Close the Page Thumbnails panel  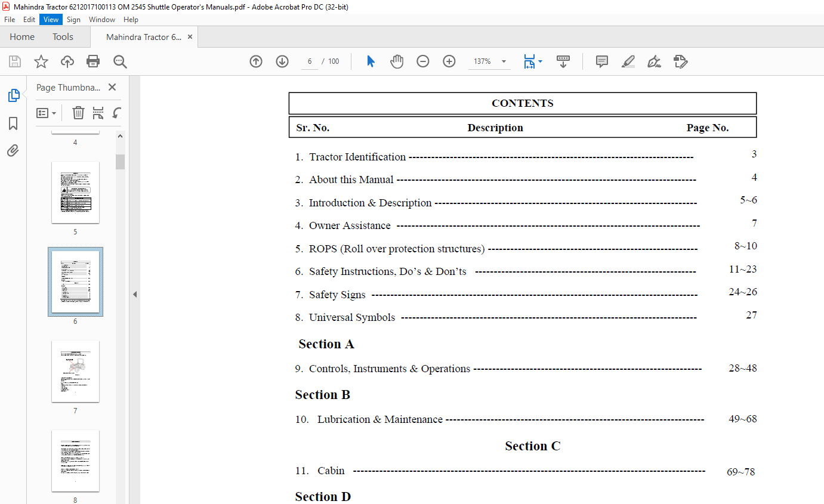pyautogui.click(x=112, y=87)
